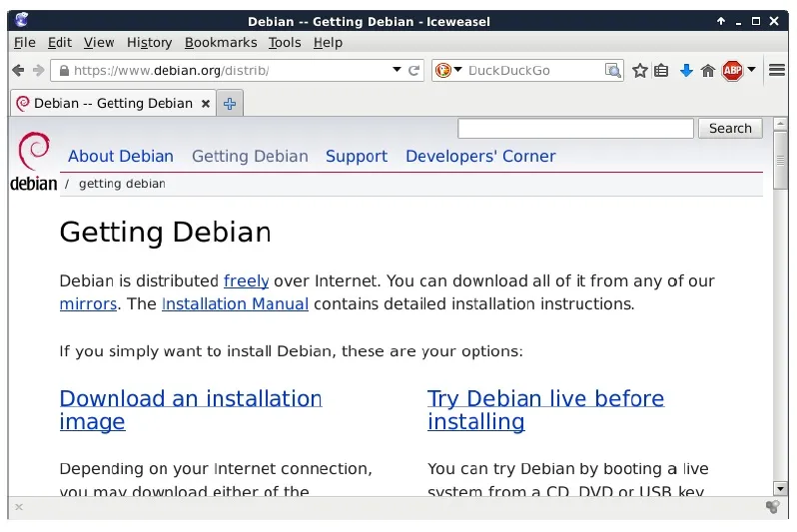Click the Adblock Plus ABP icon
Image resolution: width=797 pixels, height=532 pixels.
click(x=732, y=70)
